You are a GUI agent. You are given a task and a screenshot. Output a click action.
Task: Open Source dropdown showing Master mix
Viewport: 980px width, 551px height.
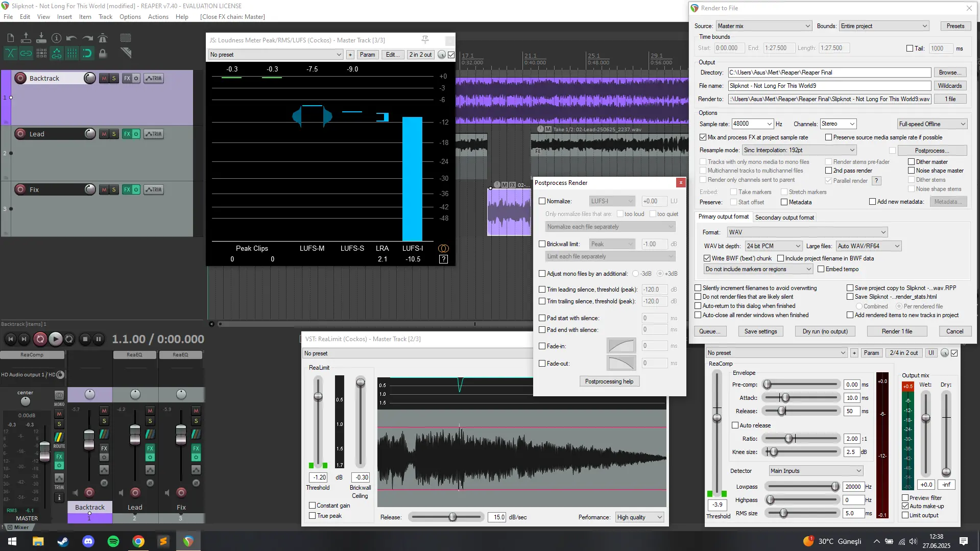(x=764, y=26)
